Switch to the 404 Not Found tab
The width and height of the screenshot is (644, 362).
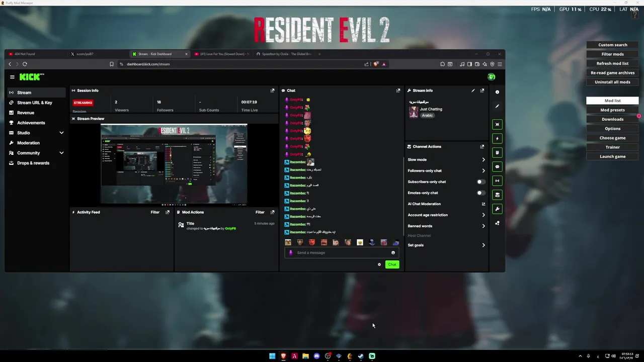pos(35,54)
